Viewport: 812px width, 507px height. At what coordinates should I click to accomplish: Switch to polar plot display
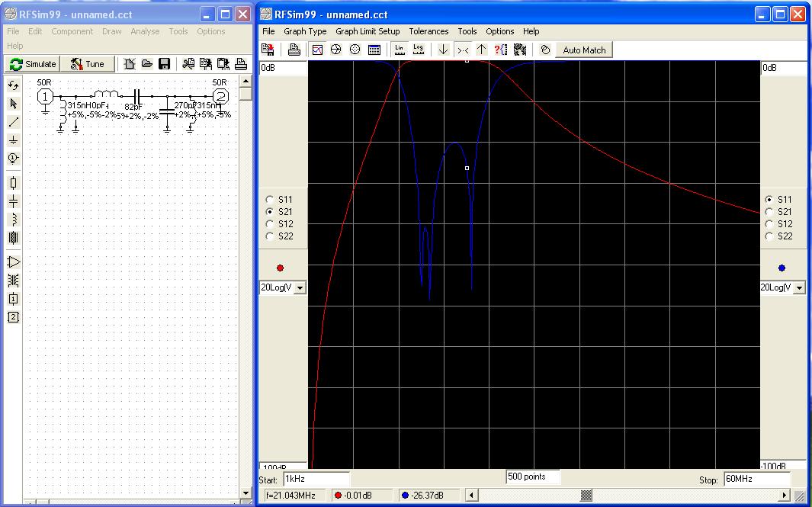(355, 50)
